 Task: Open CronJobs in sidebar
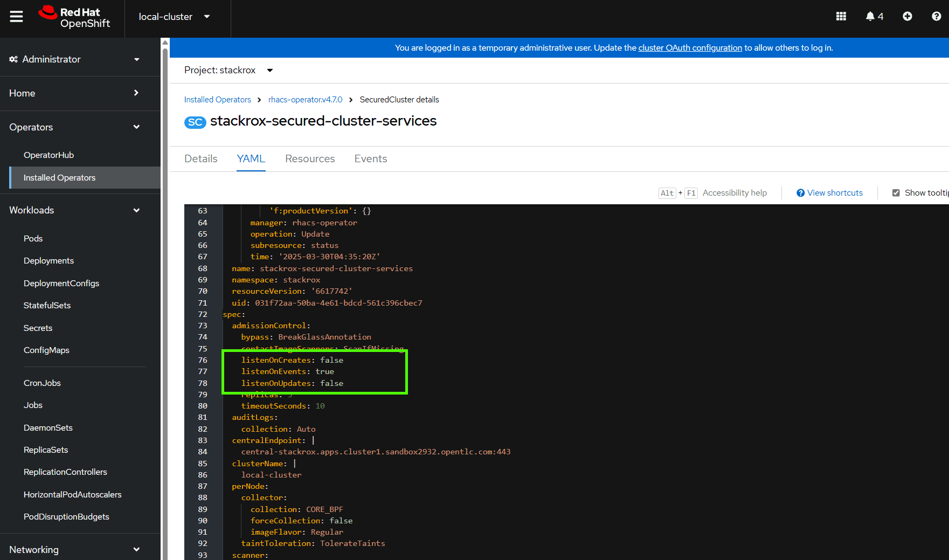click(42, 383)
